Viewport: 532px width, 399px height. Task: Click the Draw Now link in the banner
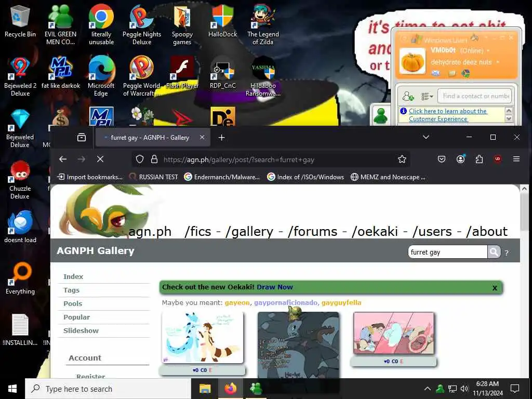click(274, 287)
